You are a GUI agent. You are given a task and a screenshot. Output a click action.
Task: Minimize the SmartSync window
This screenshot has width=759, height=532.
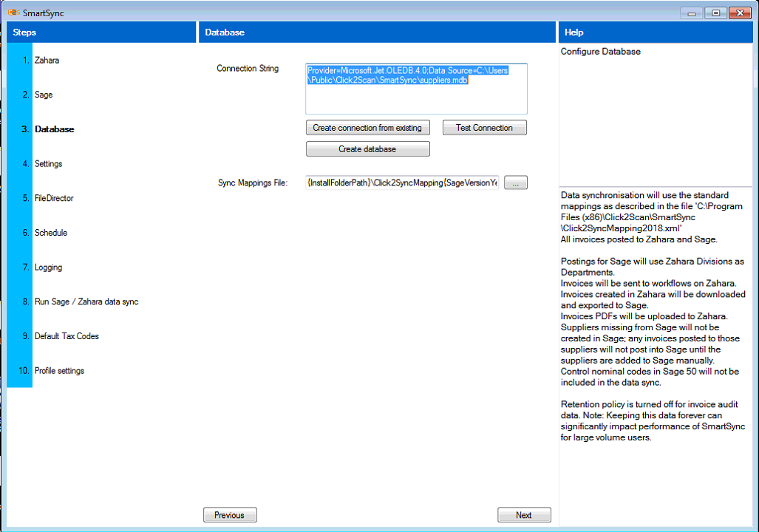pos(692,13)
